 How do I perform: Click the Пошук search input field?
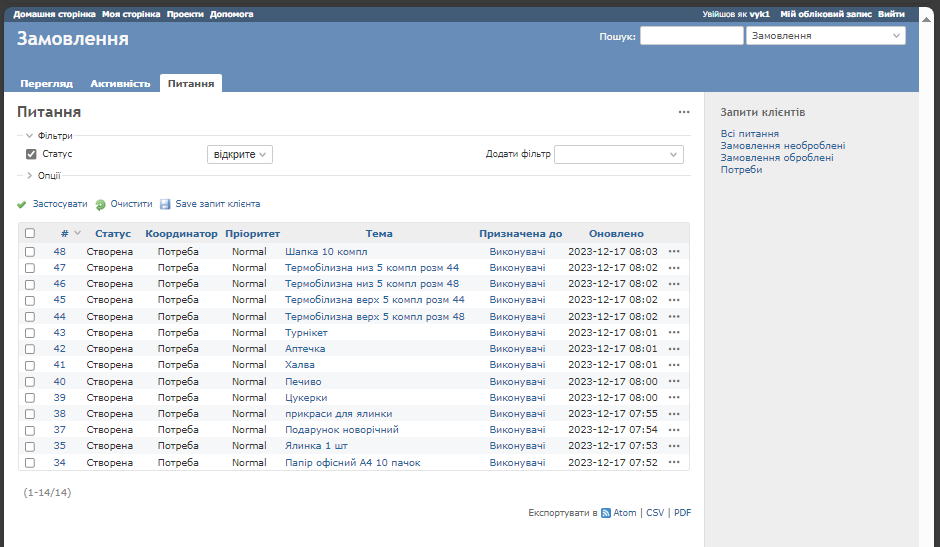[691, 36]
